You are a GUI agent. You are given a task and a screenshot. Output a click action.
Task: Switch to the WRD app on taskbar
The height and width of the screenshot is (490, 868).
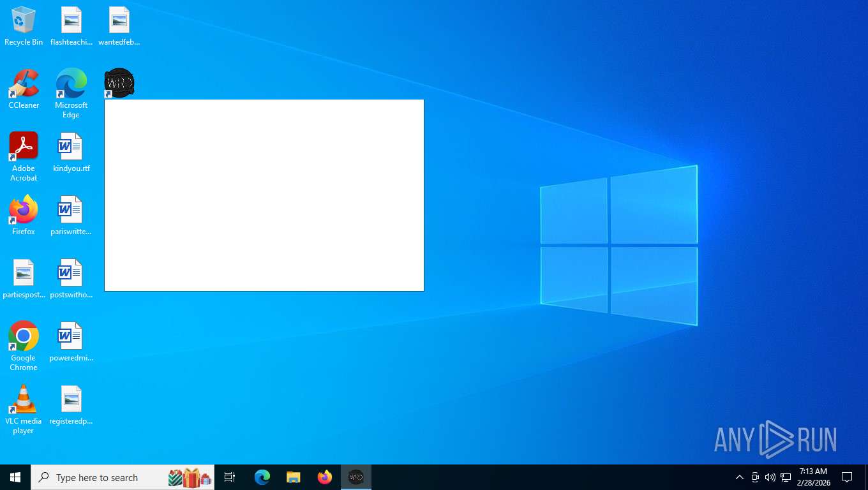pos(356,477)
